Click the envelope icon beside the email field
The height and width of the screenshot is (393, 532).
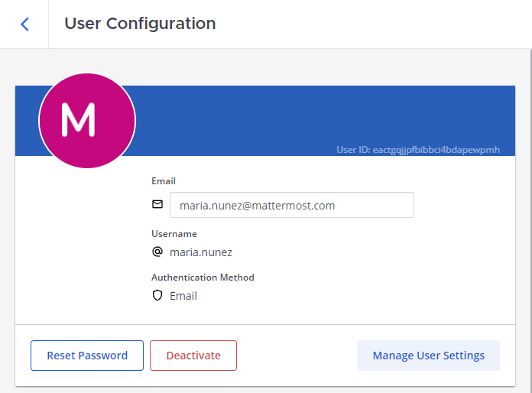point(157,204)
